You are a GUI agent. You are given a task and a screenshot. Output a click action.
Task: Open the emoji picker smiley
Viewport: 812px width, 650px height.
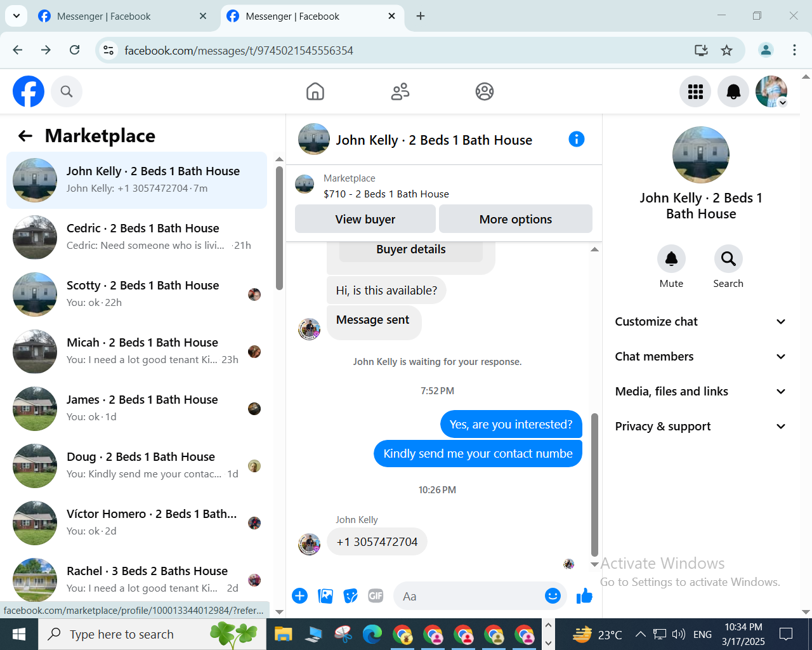pos(553,595)
